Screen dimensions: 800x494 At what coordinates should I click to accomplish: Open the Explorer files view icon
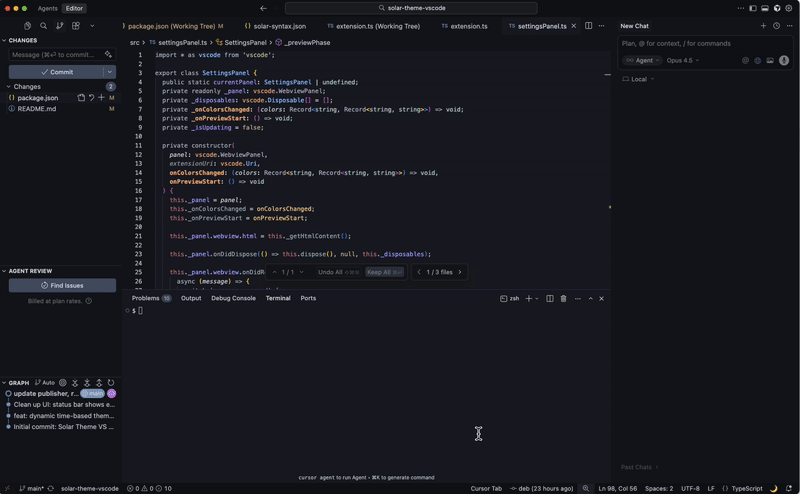coord(28,26)
